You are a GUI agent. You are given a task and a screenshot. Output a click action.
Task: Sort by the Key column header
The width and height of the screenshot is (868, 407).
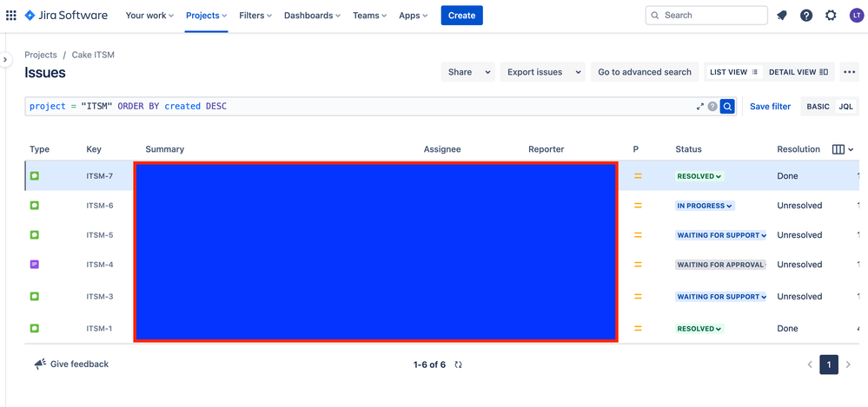94,149
